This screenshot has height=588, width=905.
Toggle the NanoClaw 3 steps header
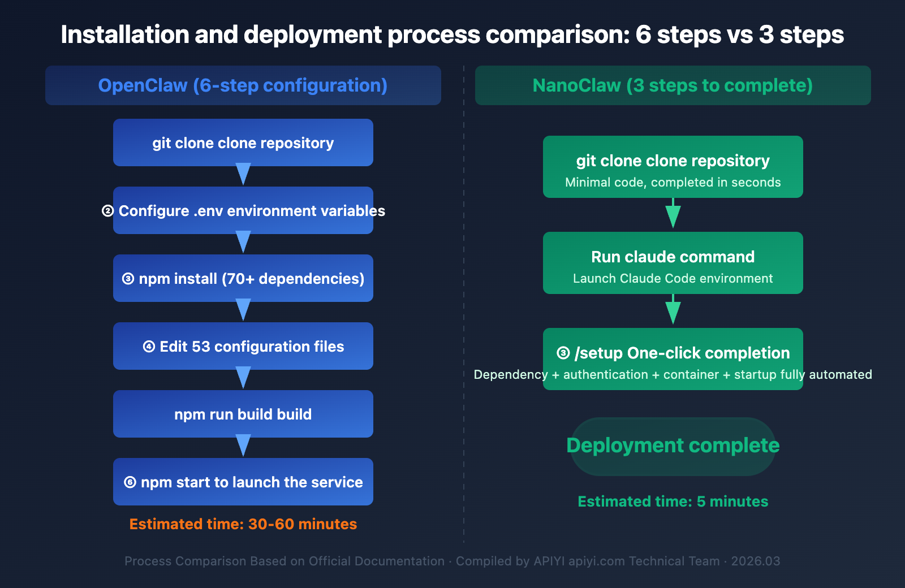click(672, 85)
